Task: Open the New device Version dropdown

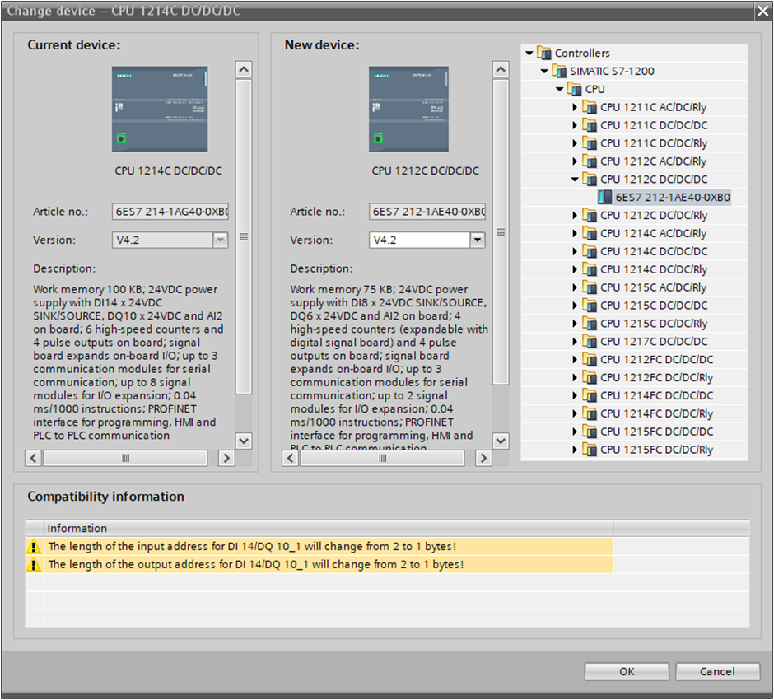Action: pos(477,240)
